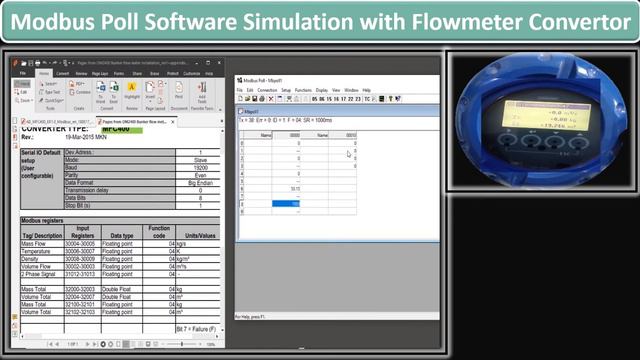Select the highlighted blue cell in Modbus Poll grid
640x360 pixels.
pyautogui.click(x=286, y=204)
